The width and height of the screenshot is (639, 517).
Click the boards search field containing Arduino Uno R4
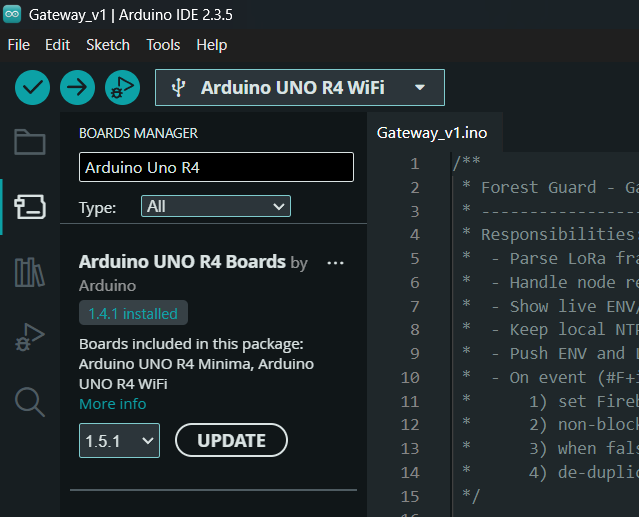pos(216,167)
